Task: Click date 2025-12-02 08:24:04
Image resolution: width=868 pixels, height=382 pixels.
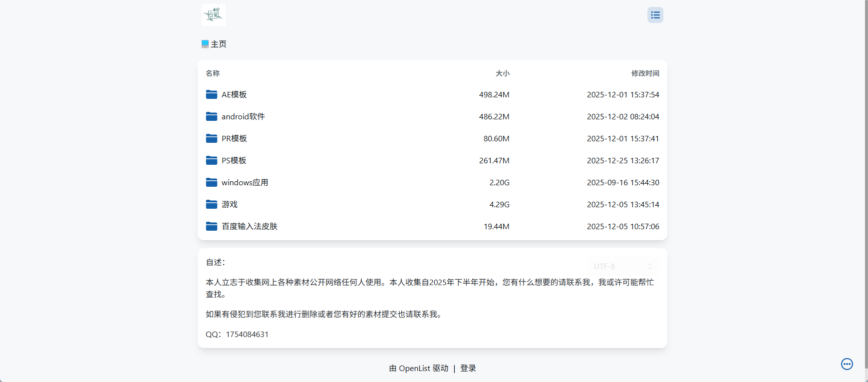Action: pos(623,116)
